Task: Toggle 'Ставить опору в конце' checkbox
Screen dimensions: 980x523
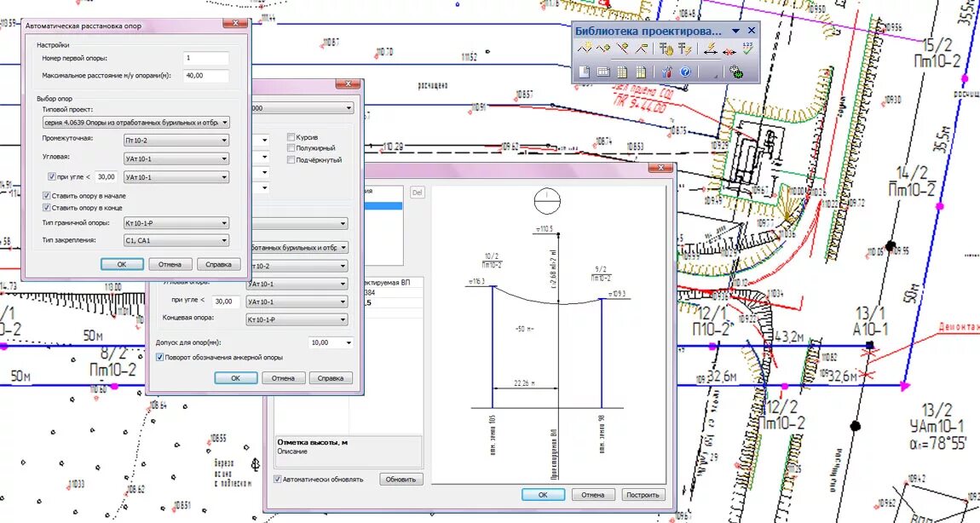Action: point(46,208)
